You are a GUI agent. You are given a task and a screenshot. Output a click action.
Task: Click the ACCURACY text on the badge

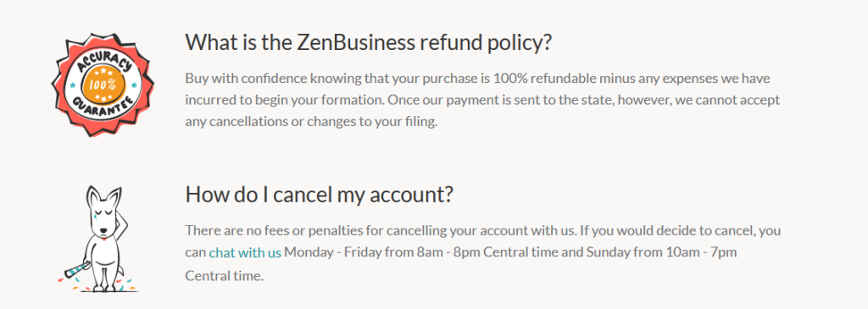pos(104,60)
